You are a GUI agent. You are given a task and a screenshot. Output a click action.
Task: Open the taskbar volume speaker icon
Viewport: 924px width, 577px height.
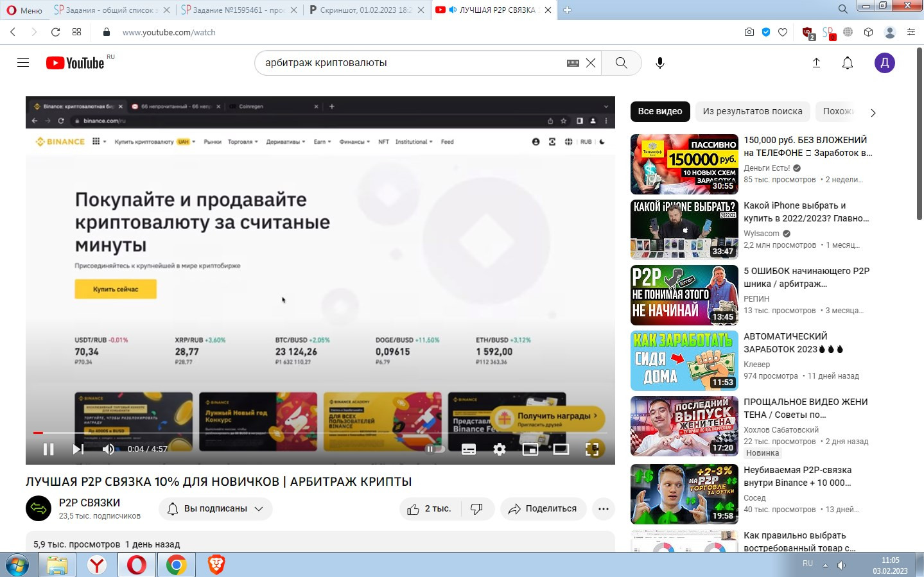click(841, 565)
